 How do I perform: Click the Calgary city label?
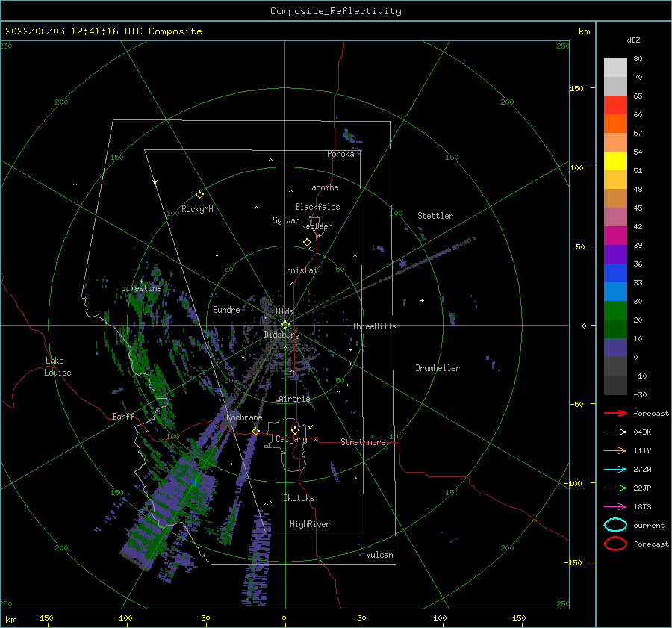291,439
